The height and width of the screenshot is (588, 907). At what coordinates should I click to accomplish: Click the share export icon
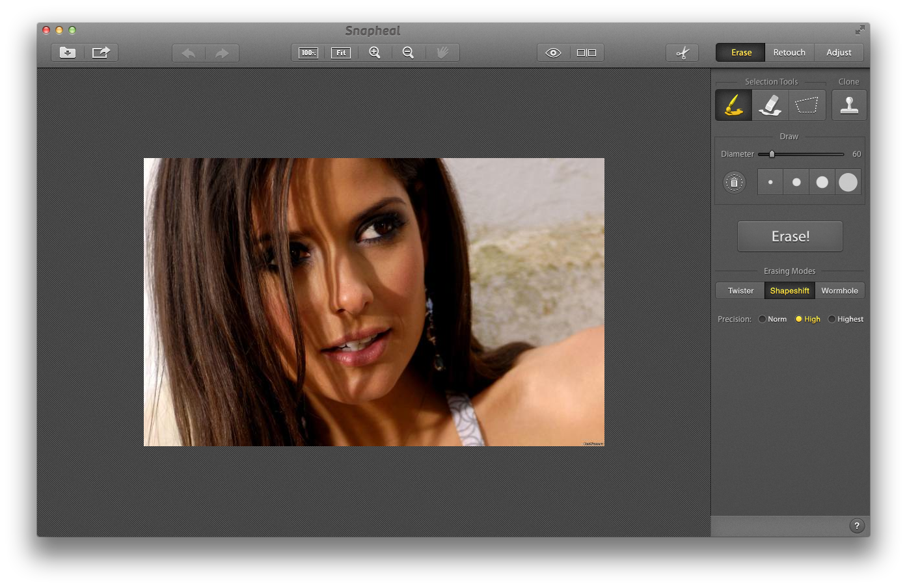(101, 53)
